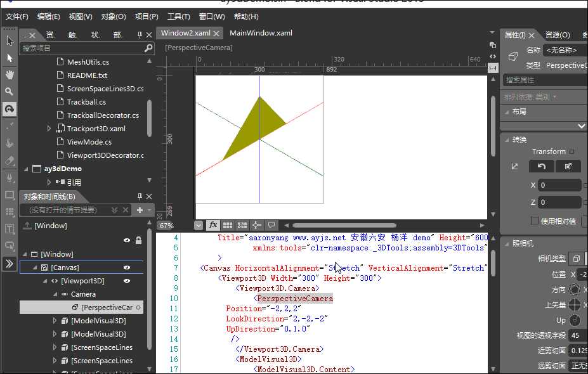Click the translate transform arrow icon
Screen dimensions: 588x374
pyautogui.click(x=514, y=166)
